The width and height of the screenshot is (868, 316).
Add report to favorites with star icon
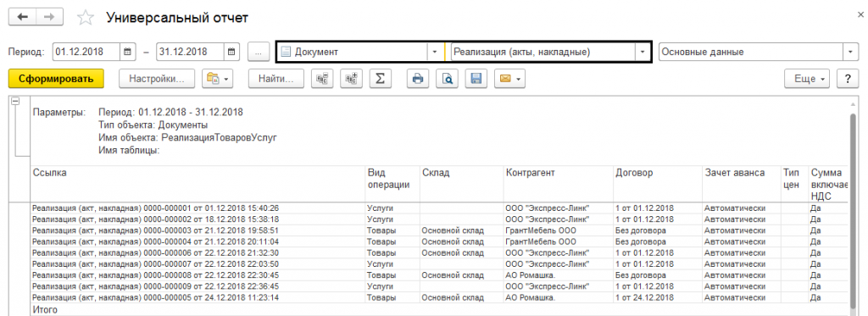86,18
